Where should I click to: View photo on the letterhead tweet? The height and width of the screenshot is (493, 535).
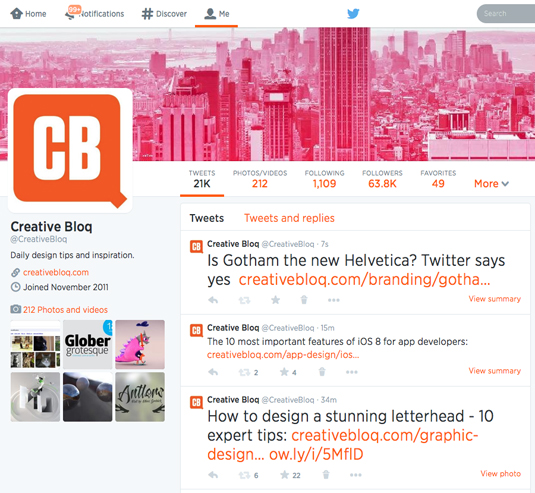[501, 474]
